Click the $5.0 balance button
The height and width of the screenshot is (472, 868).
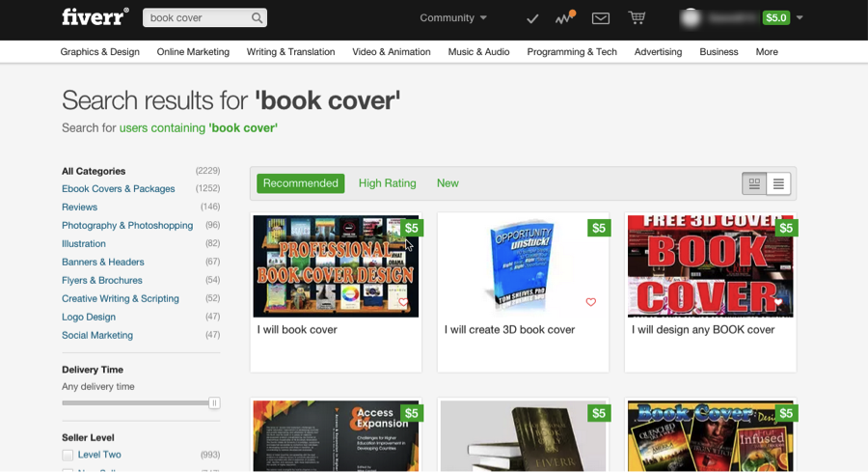point(776,17)
